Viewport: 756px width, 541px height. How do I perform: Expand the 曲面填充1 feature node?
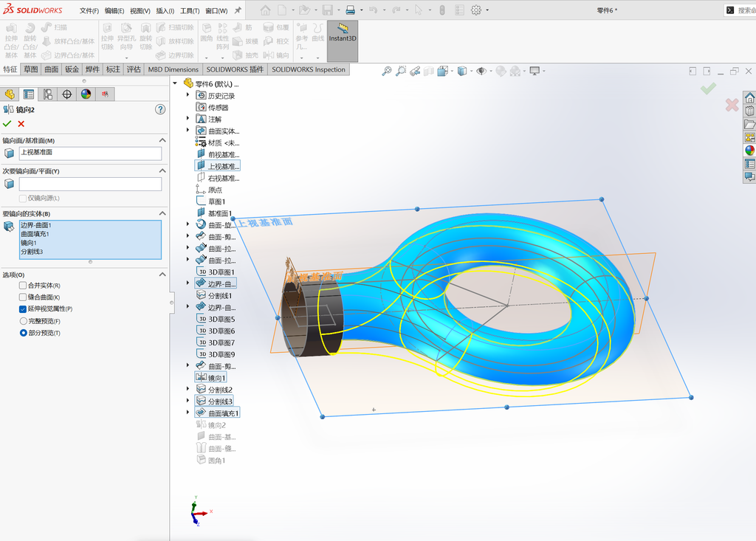[x=188, y=413]
